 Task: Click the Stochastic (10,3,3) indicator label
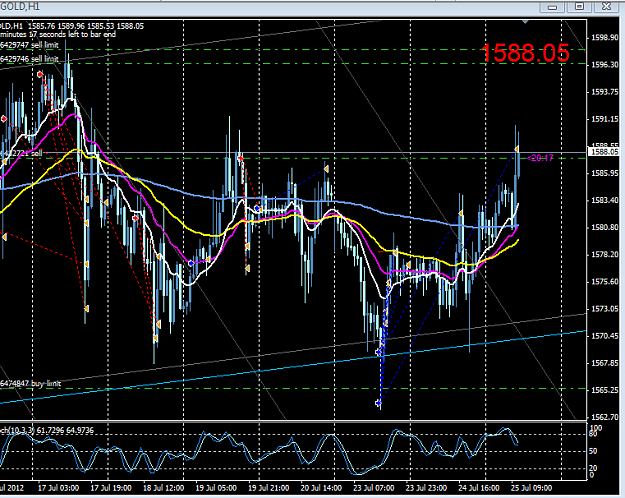tap(47, 430)
